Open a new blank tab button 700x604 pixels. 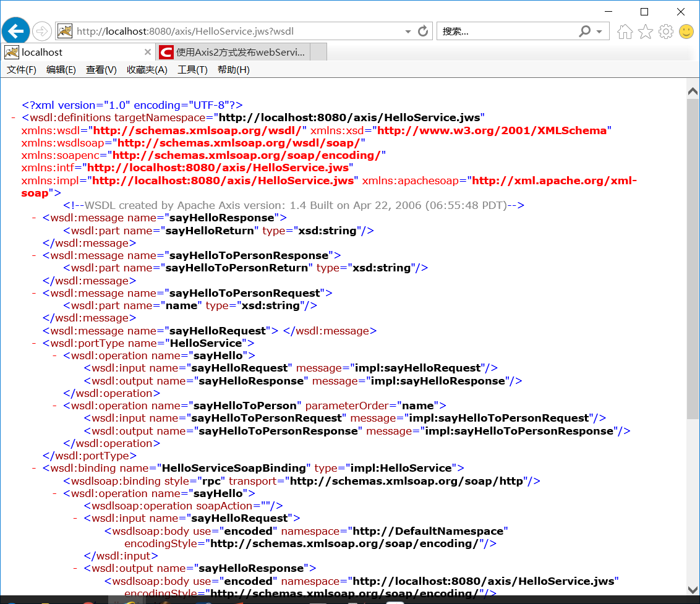click(318, 52)
